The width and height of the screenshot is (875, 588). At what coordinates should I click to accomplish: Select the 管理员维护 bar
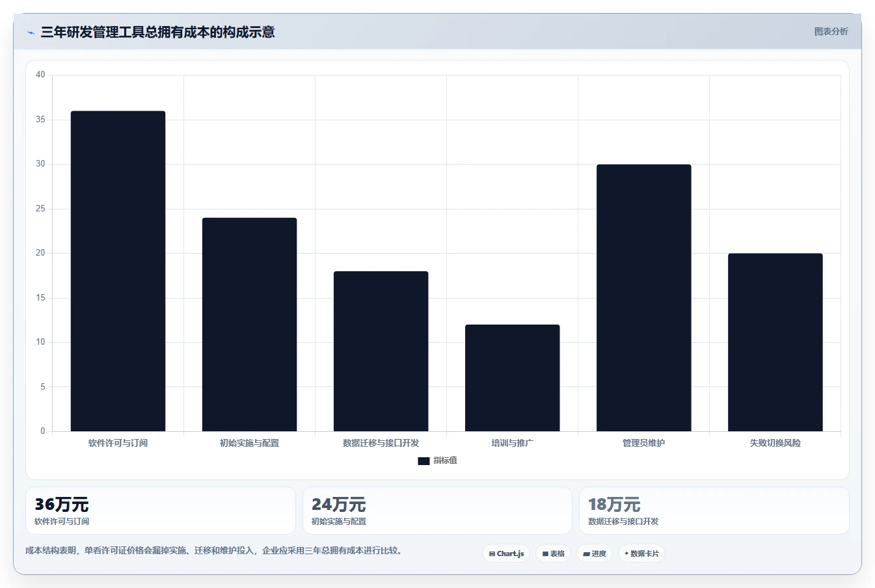click(x=643, y=298)
